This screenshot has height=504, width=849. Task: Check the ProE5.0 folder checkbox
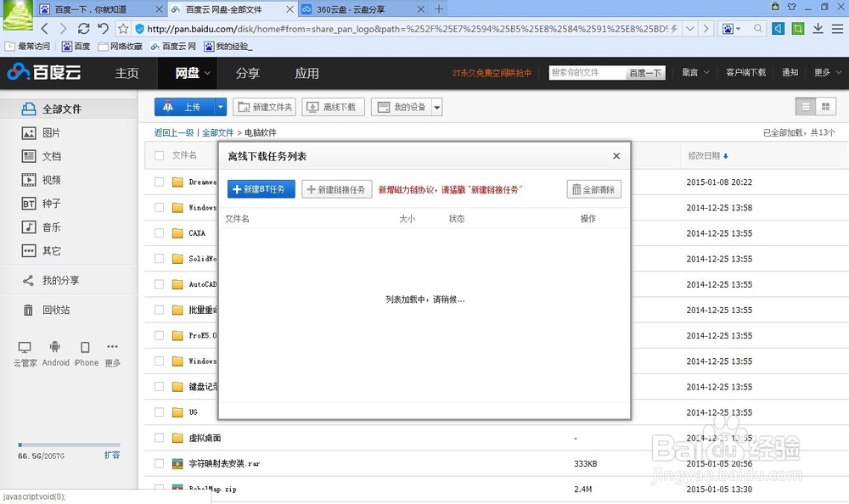pyautogui.click(x=160, y=336)
